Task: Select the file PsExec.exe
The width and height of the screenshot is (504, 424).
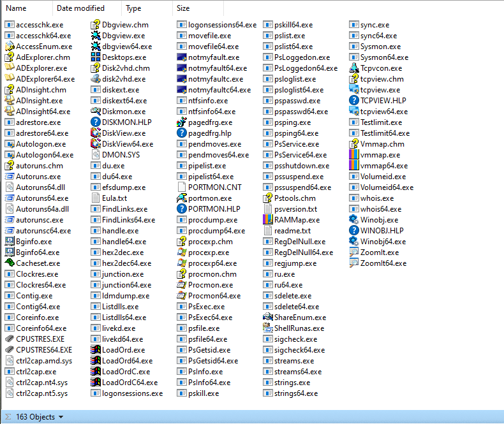Action: (x=201, y=307)
